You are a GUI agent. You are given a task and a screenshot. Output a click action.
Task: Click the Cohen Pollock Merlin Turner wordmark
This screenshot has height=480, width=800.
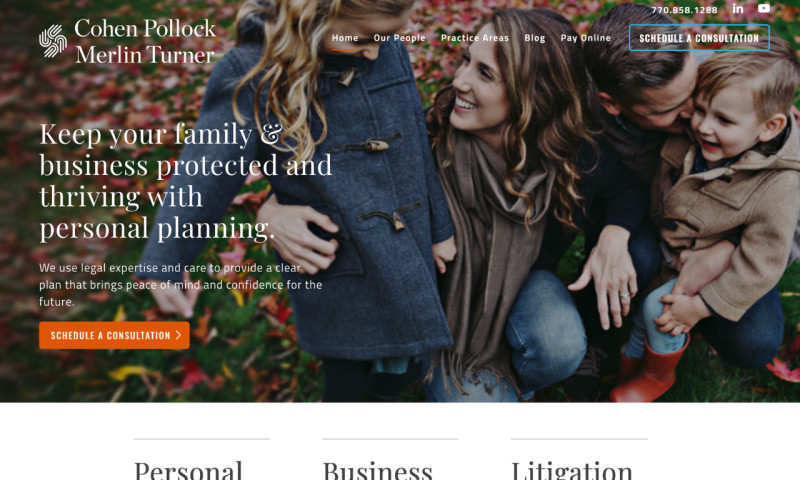(x=145, y=42)
